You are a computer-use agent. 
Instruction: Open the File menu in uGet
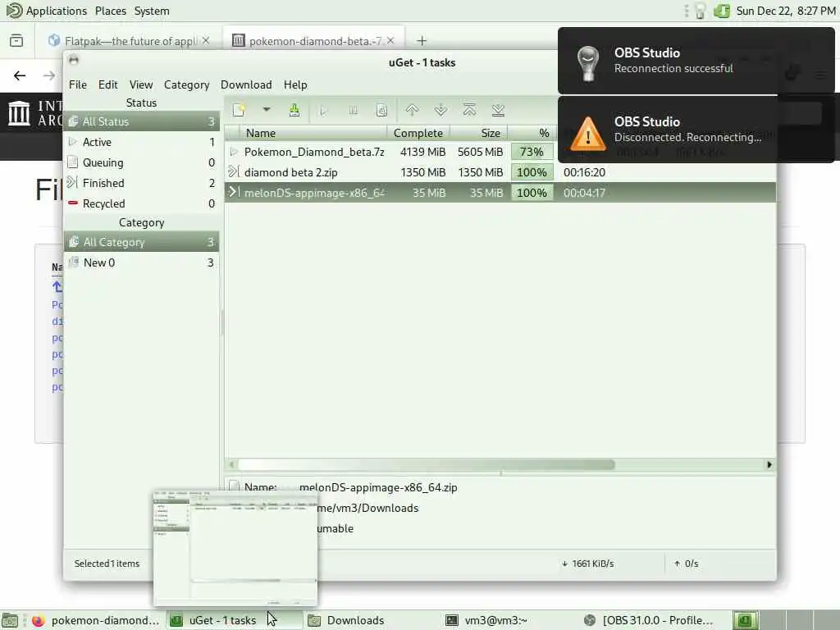(78, 84)
